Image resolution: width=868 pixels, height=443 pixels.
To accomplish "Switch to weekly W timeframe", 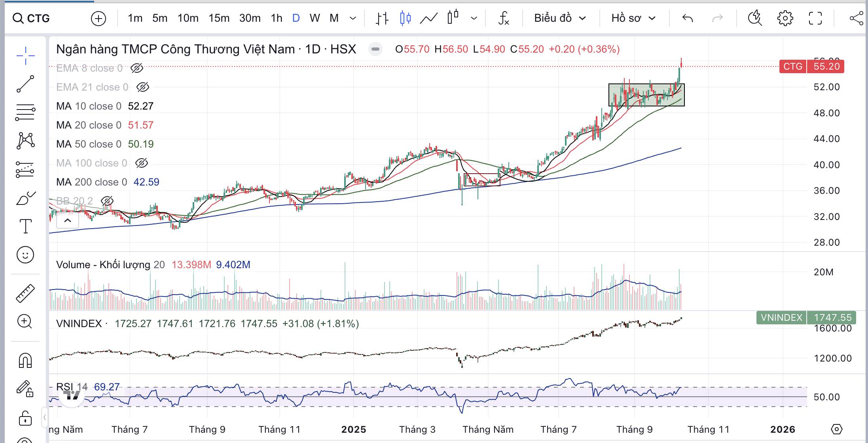I will [315, 18].
